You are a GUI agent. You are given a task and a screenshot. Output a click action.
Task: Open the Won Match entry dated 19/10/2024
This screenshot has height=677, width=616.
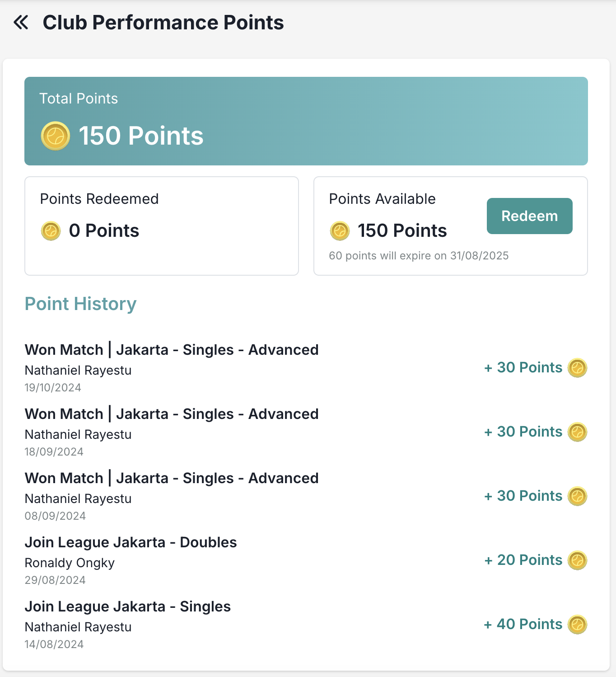coord(172,350)
